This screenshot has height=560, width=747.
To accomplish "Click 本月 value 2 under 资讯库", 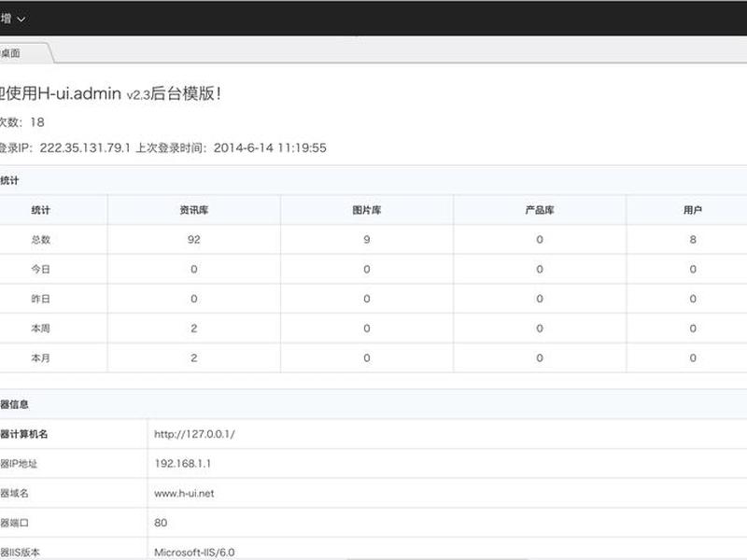I will tap(194, 357).
